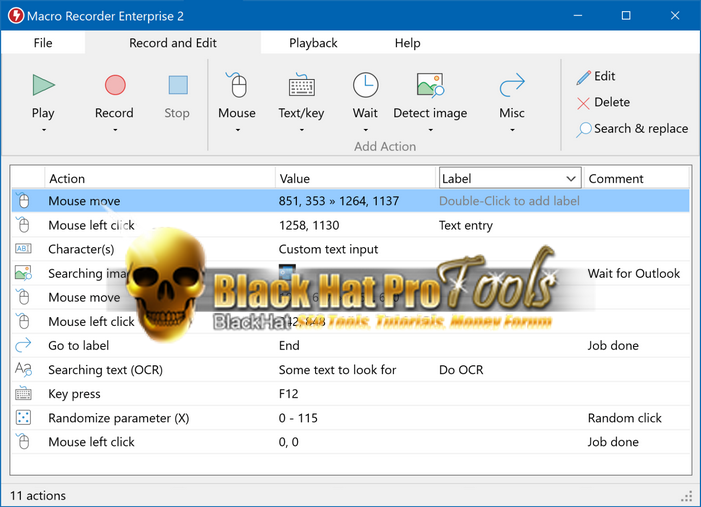Start recording with the red Record icon
701x507 pixels.
tap(115, 85)
